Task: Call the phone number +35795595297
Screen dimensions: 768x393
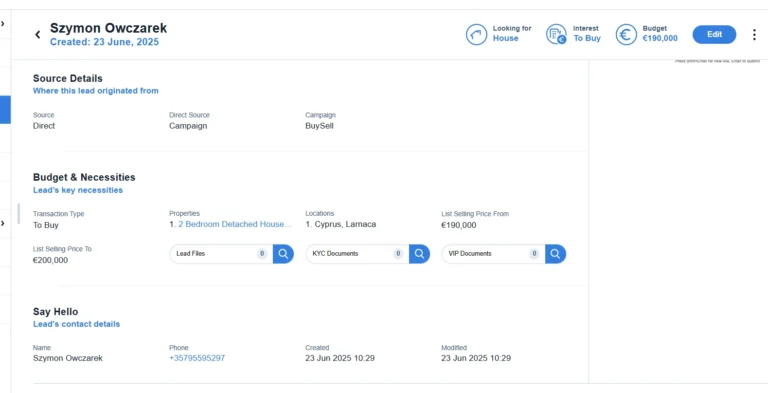Action: click(x=197, y=358)
